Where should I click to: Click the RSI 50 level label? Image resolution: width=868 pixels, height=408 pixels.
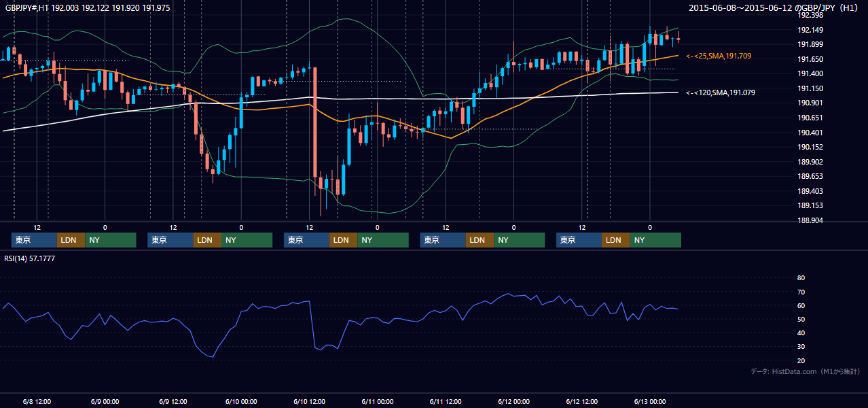801,320
